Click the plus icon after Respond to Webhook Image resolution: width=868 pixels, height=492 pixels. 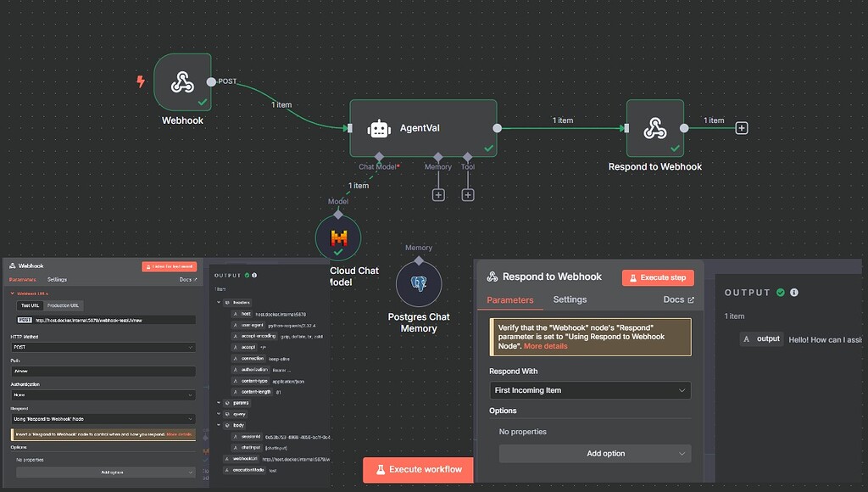click(x=741, y=127)
